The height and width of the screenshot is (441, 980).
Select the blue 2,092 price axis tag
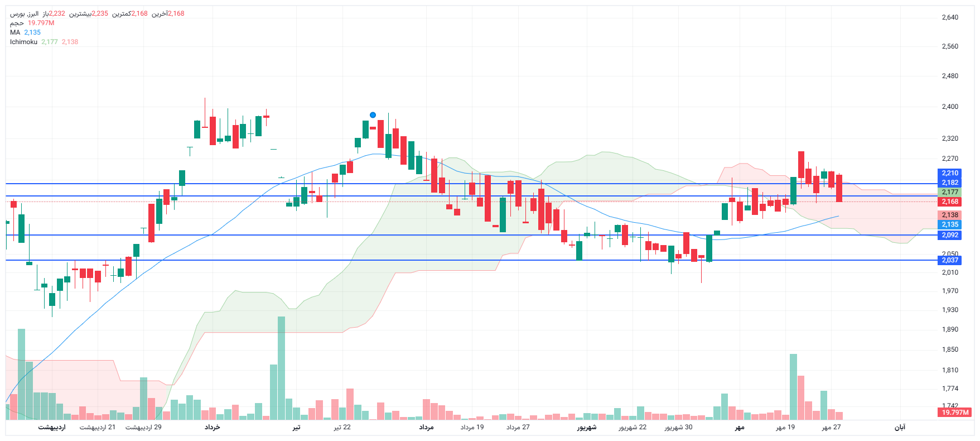click(950, 235)
